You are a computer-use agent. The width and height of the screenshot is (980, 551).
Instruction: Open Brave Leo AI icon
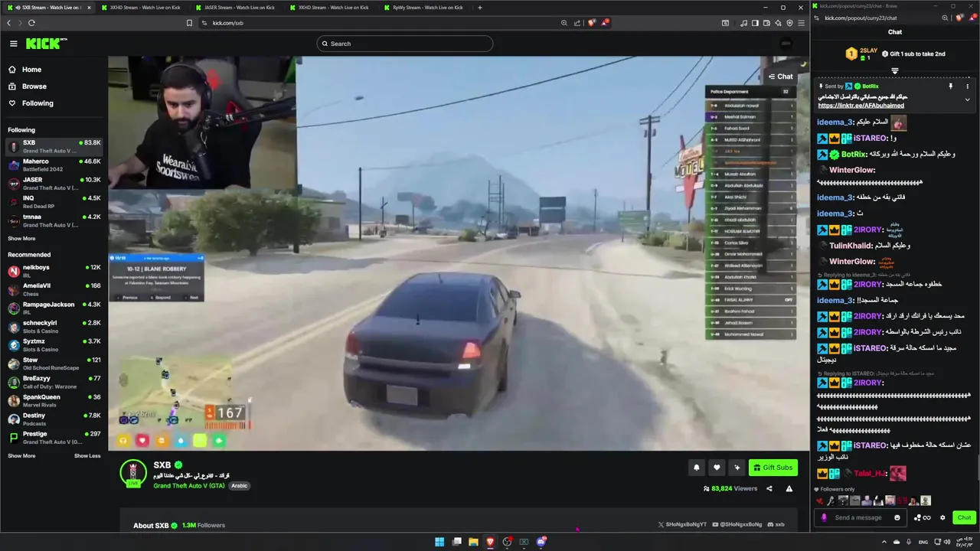(778, 23)
